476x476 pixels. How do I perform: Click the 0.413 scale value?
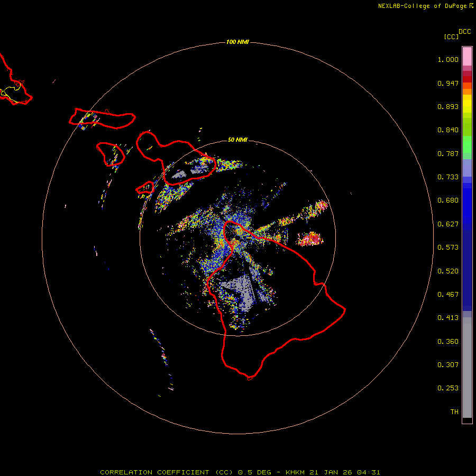pyautogui.click(x=448, y=318)
